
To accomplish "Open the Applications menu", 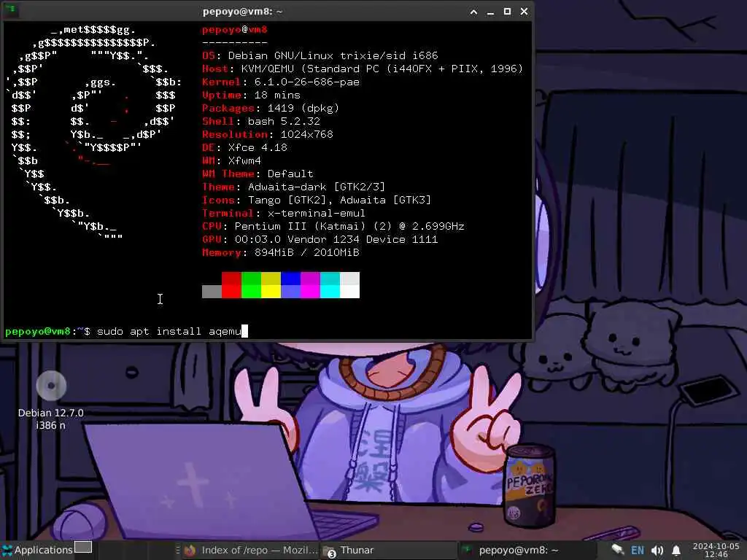I will [x=37, y=550].
